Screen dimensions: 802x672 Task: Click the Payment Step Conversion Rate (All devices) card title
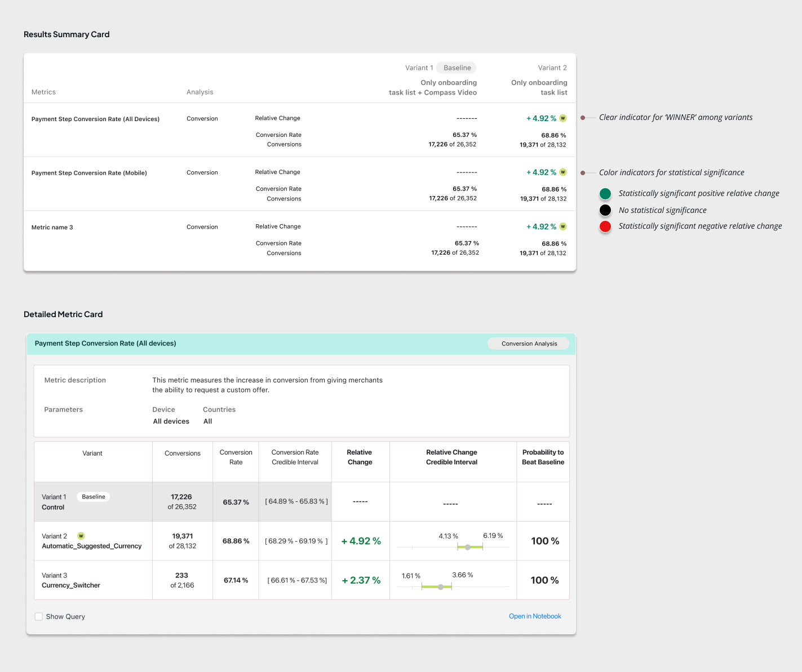click(105, 344)
